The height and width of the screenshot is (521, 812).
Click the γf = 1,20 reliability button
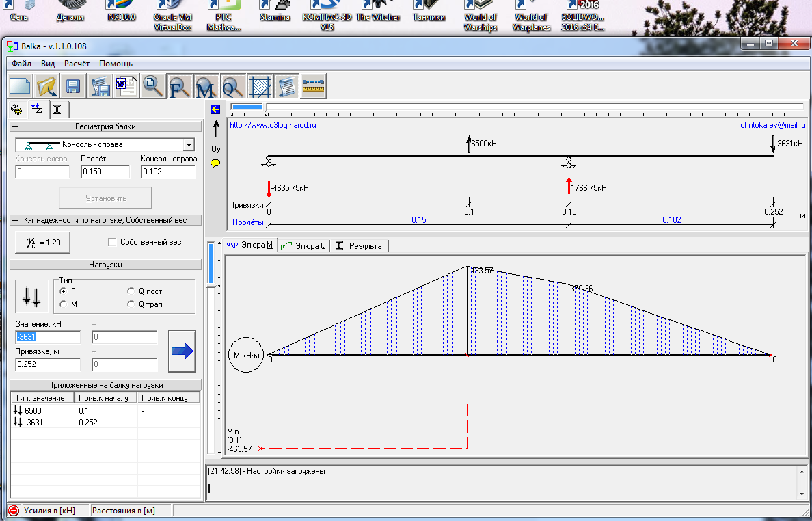tap(42, 242)
